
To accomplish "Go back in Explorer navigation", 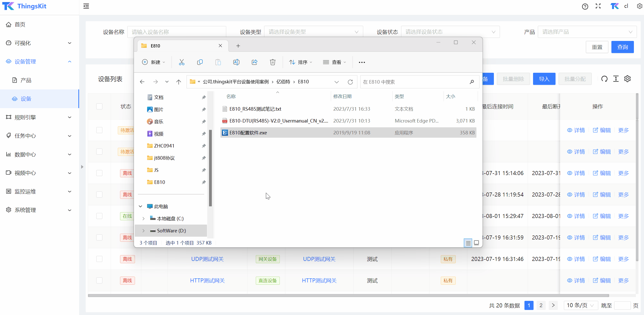I will pos(142,82).
